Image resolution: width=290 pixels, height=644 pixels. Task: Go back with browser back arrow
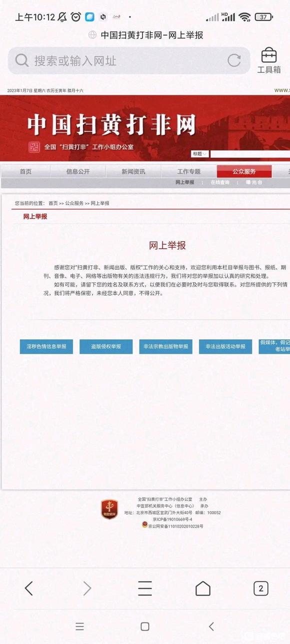pyautogui.click(x=29, y=588)
